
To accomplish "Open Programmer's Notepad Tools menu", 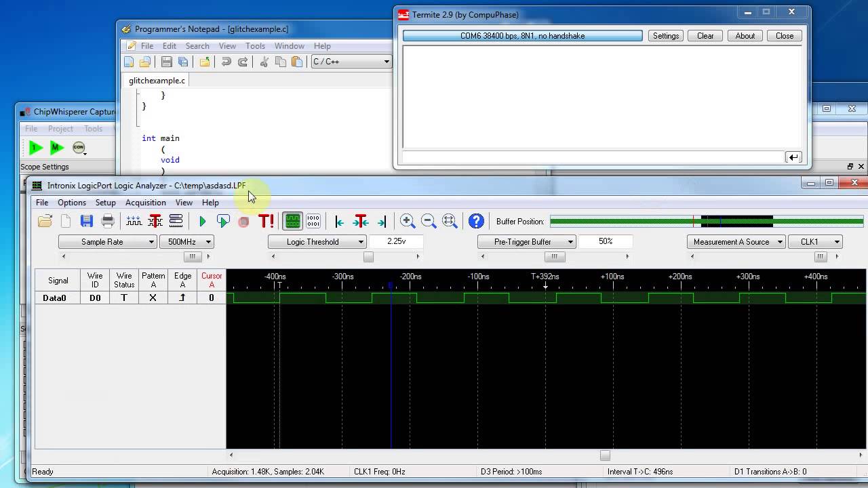I will click(x=255, y=46).
